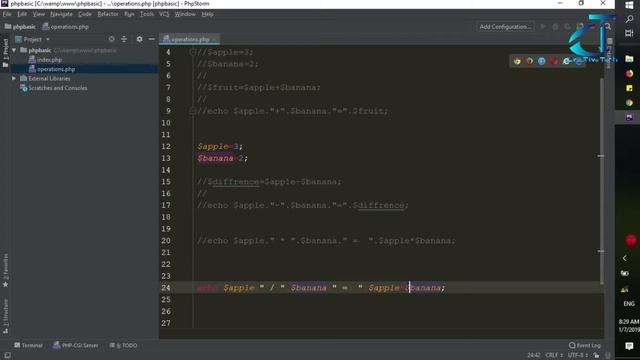The width and height of the screenshot is (640, 360).
Task: Click the tool windows quick-access icon at bottom-left
Action: (7, 356)
